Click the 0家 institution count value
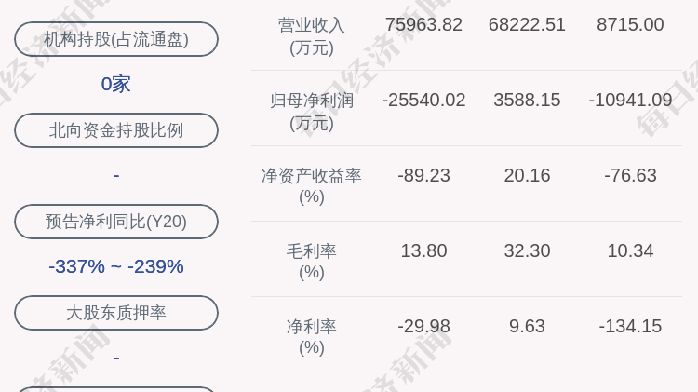This screenshot has height=392, width=698. (x=116, y=84)
